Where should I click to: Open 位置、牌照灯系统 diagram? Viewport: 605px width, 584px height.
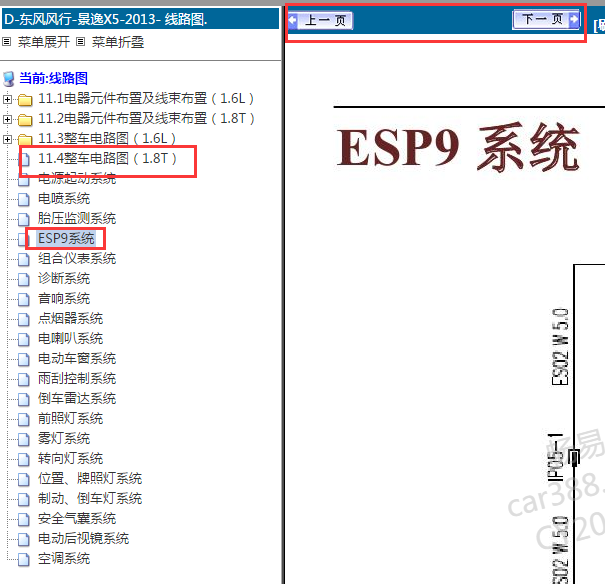pos(90,479)
